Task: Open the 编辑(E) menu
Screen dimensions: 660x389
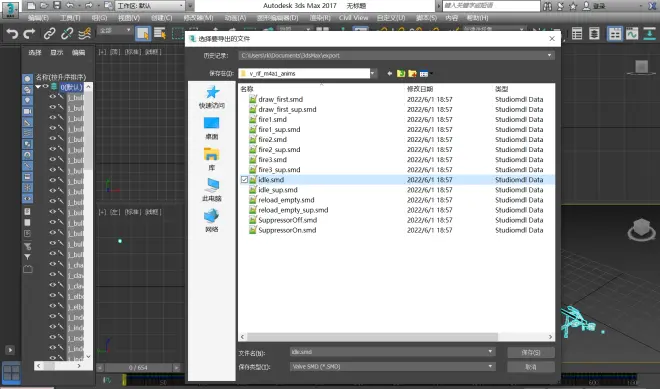Action: 38,18
